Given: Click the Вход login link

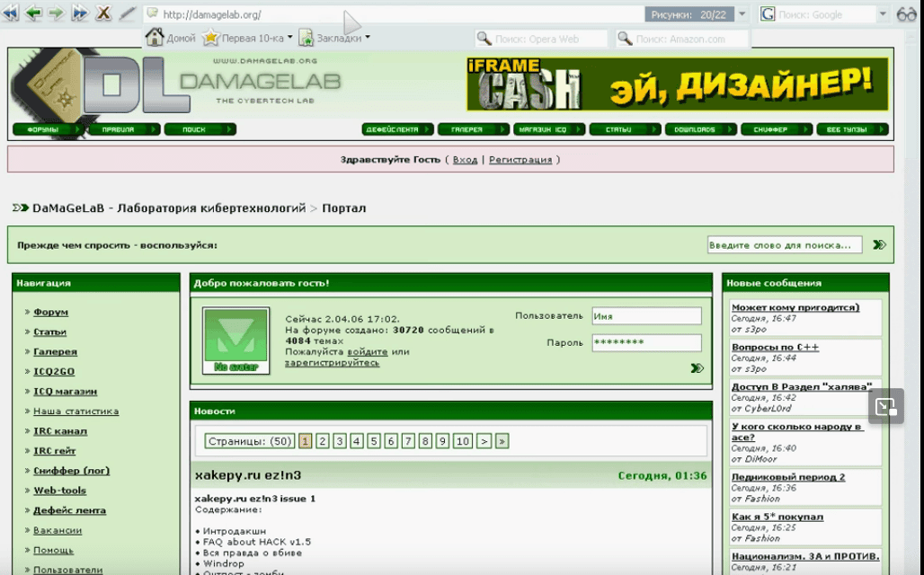Looking at the screenshot, I should point(465,160).
